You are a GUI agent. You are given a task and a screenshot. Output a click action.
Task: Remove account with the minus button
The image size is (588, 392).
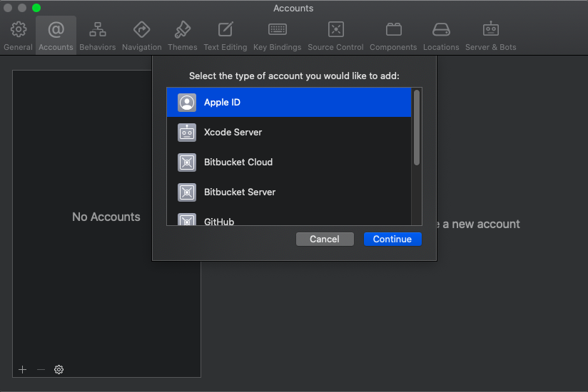(x=41, y=370)
